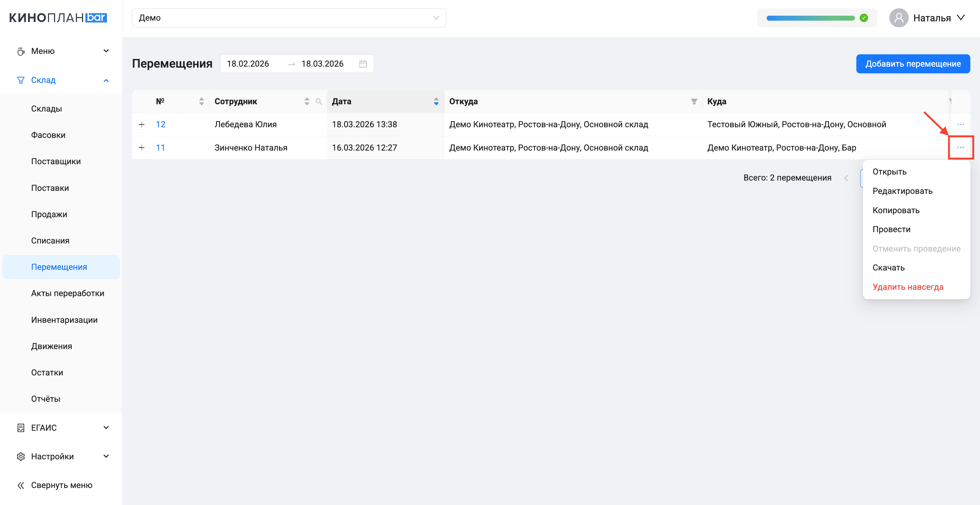Click the green sync status checkmark

pyautogui.click(x=864, y=18)
